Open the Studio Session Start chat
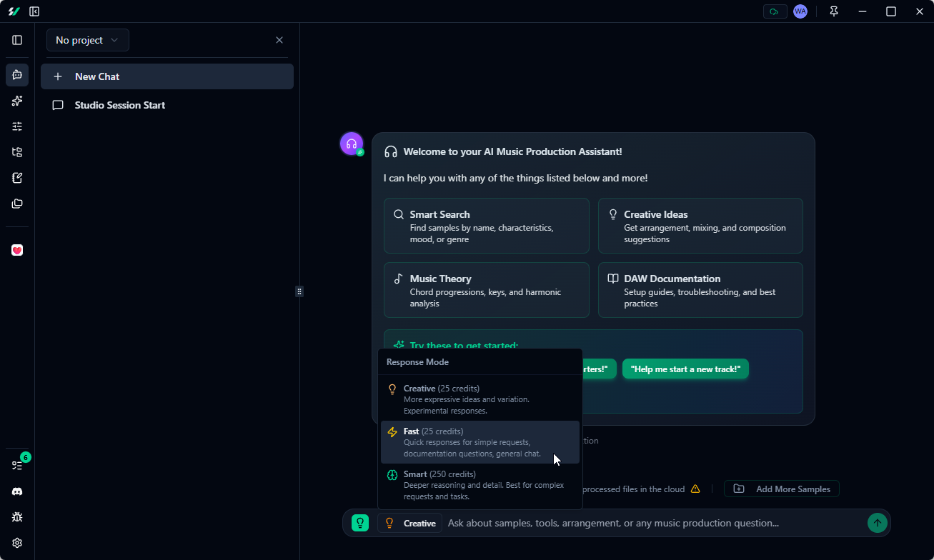The width and height of the screenshot is (934, 560). (x=119, y=105)
